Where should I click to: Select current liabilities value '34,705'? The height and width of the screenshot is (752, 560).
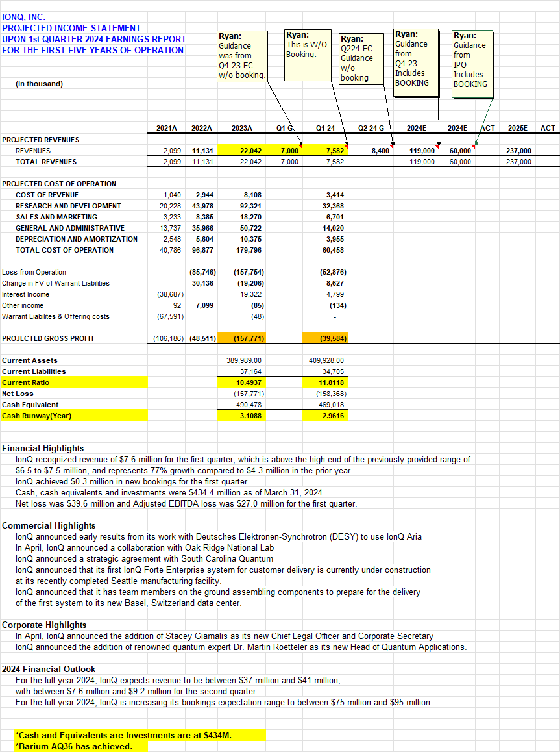pos(333,371)
